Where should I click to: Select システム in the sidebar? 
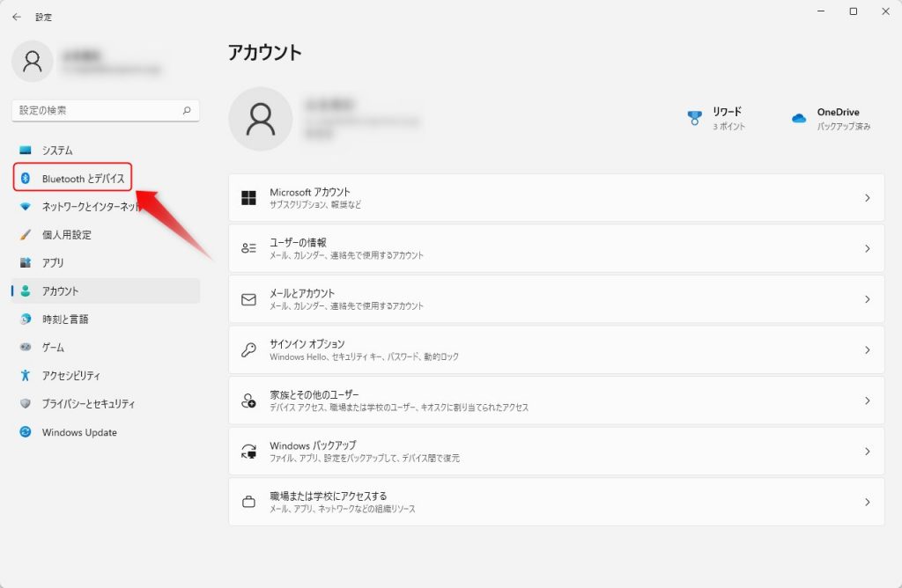106,150
